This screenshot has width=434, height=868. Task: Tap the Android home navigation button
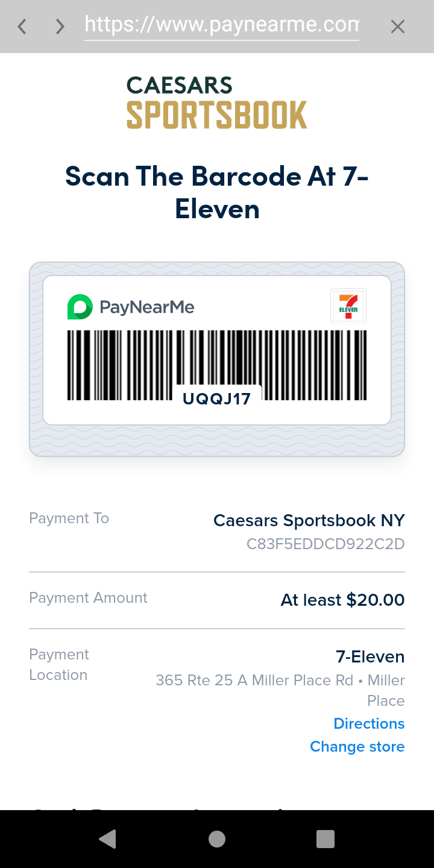217,839
